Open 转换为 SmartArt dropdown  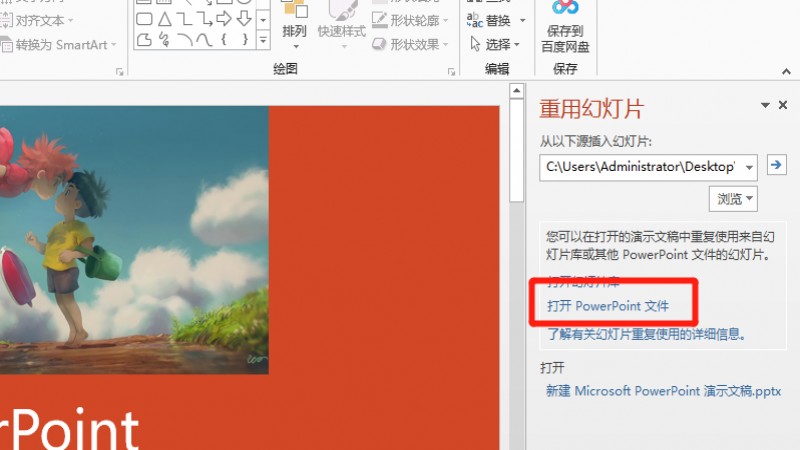click(x=58, y=45)
